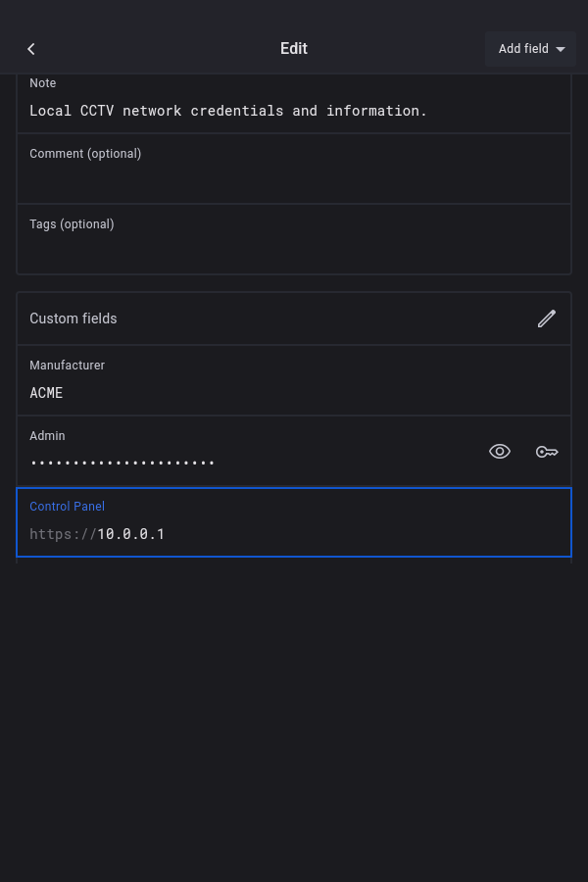588x882 pixels.
Task: Click the Edit page title
Action: [x=294, y=49]
